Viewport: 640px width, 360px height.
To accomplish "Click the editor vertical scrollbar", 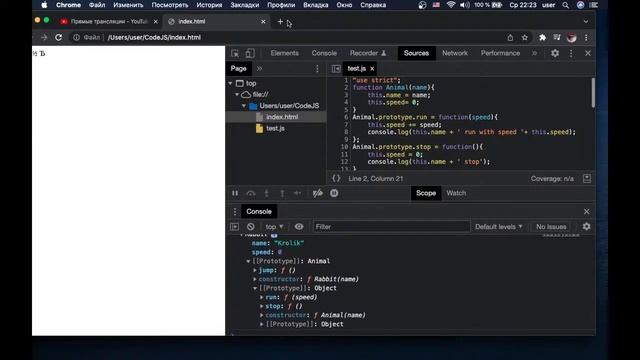I will 593,93.
